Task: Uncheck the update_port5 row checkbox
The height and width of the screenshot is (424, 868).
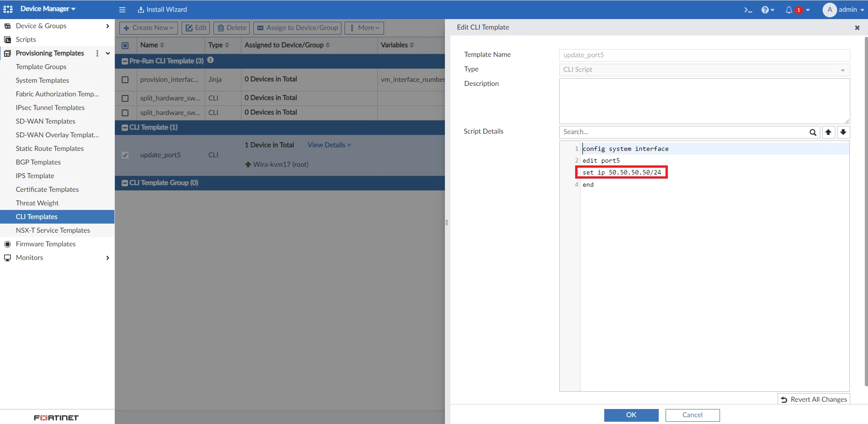Action: pyautogui.click(x=125, y=155)
